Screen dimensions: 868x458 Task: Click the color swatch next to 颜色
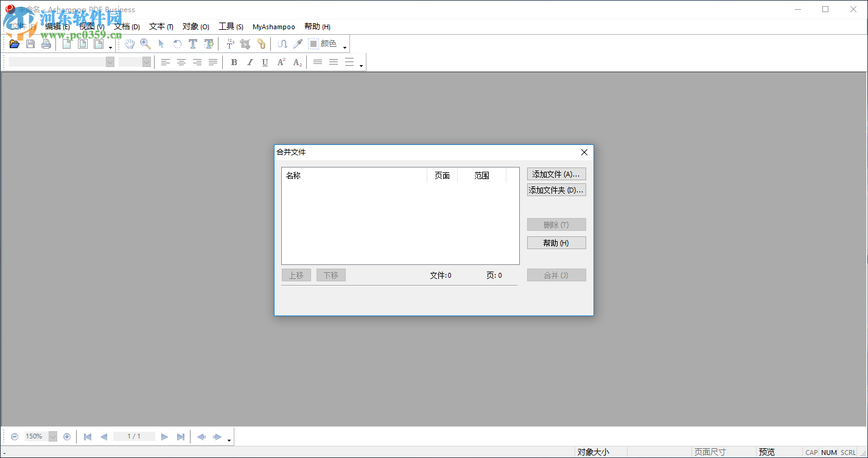coord(313,43)
